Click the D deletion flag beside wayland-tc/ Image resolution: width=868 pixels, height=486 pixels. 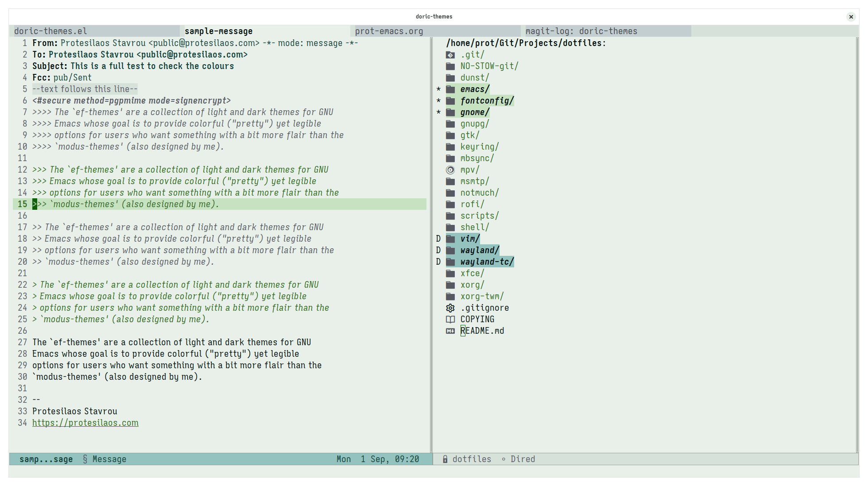coord(438,262)
